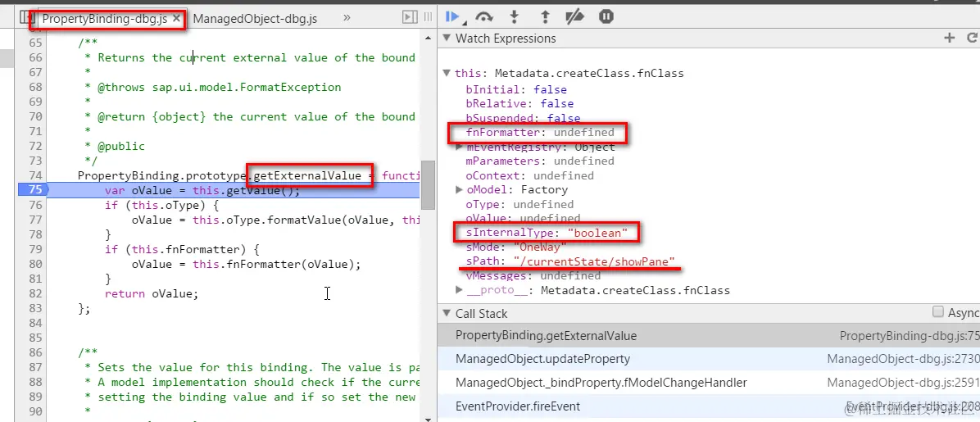Expand the mEventRegistry property
Viewport: 980px width, 422px height.
pos(460,147)
